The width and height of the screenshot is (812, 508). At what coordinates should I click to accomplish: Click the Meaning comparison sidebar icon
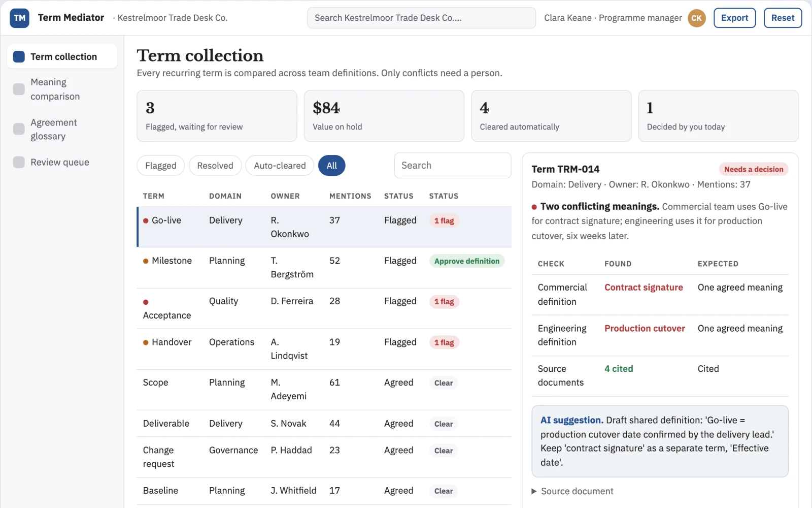point(19,89)
